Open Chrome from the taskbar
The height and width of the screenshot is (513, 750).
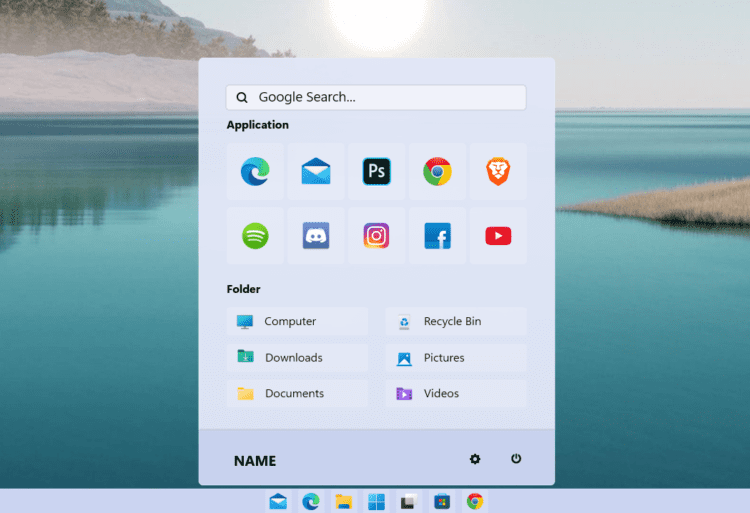pyautogui.click(x=474, y=502)
